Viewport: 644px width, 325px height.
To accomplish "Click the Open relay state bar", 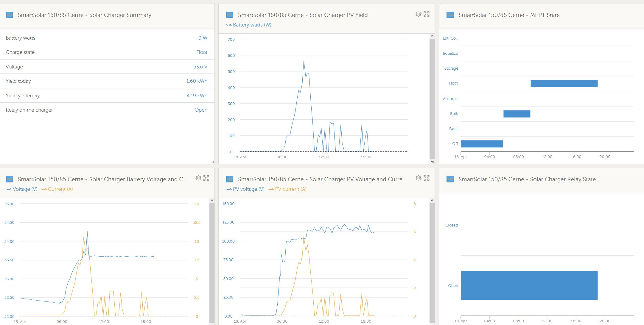I will pos(529,285).
